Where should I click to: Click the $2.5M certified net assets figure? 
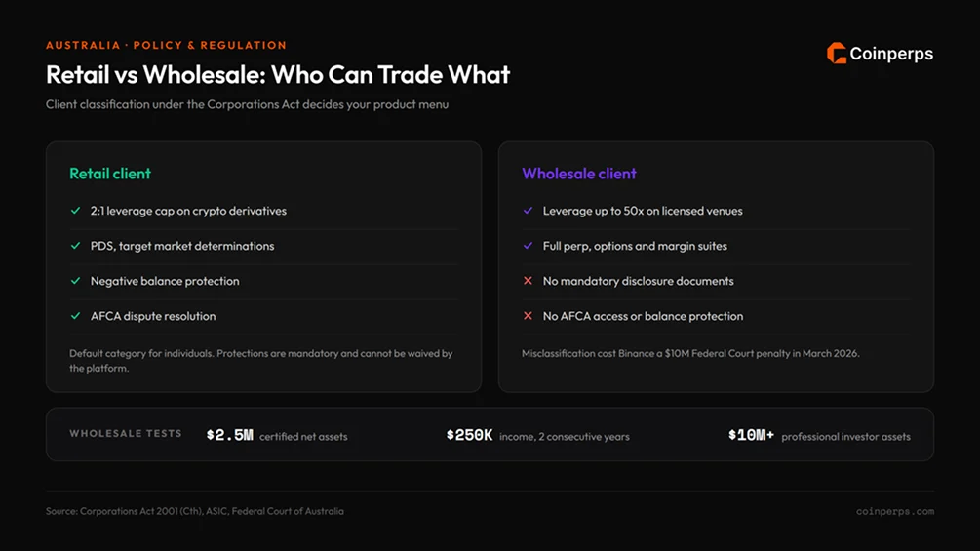point(230,435)
